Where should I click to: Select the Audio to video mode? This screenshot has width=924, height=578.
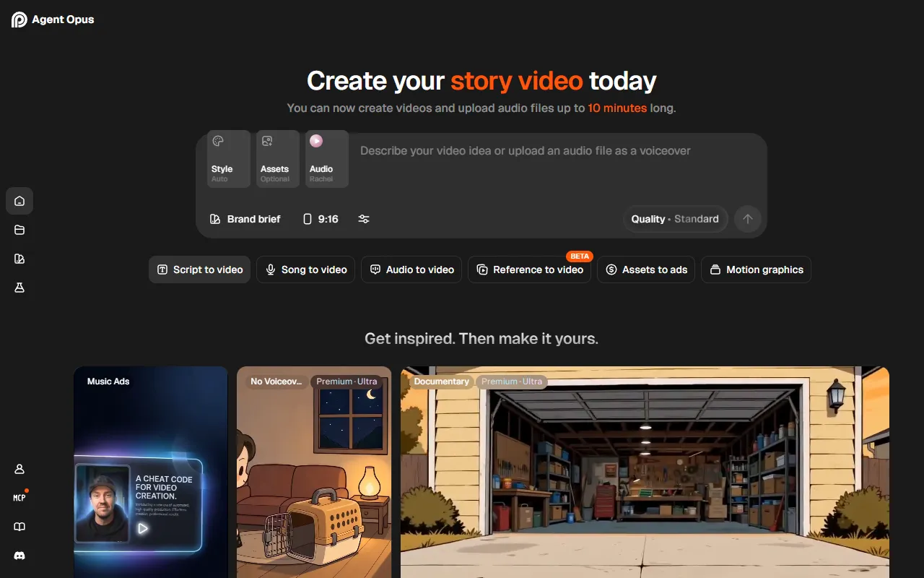coord(411,269)
